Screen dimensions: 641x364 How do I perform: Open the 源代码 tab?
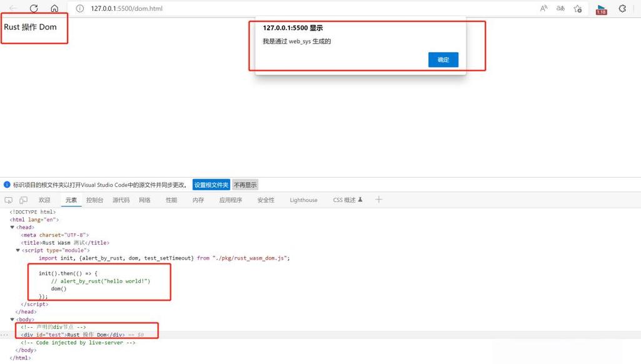tap(121, 200)
